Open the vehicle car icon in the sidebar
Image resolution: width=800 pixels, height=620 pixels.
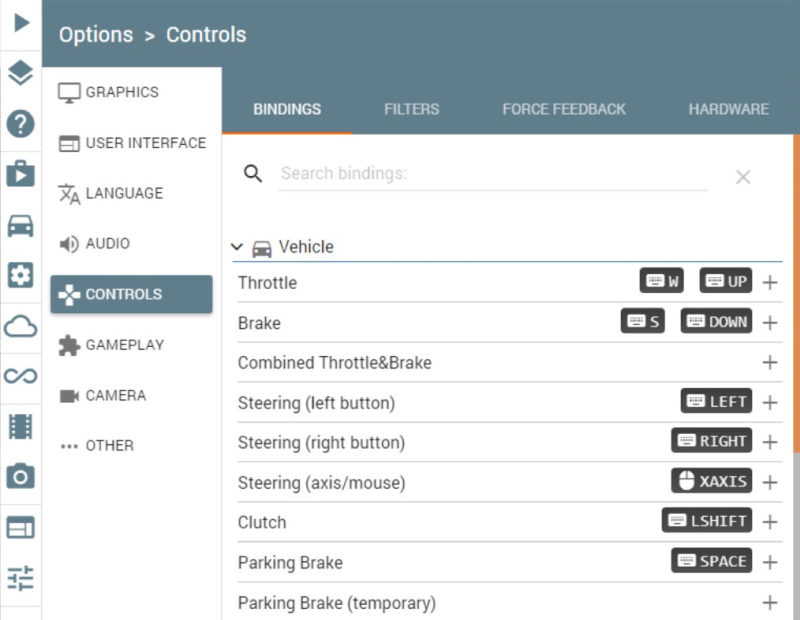20,225
